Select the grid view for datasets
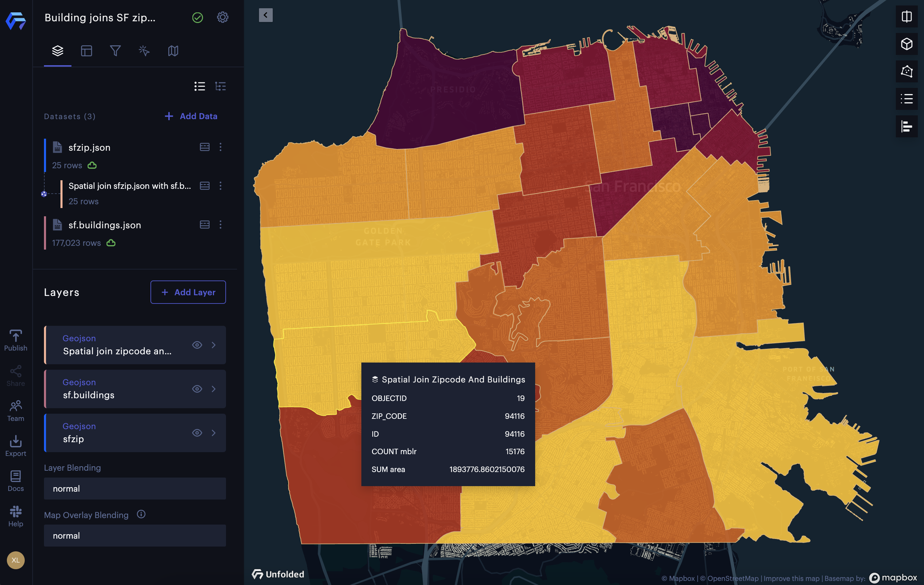Image resolution: width=924 pixels, height=585 pixels. [219, 85]
